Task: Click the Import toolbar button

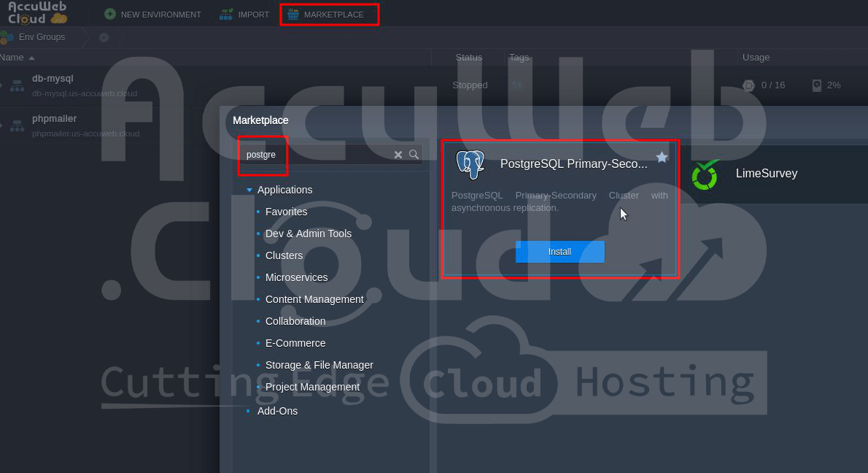Action: (244, 15)
